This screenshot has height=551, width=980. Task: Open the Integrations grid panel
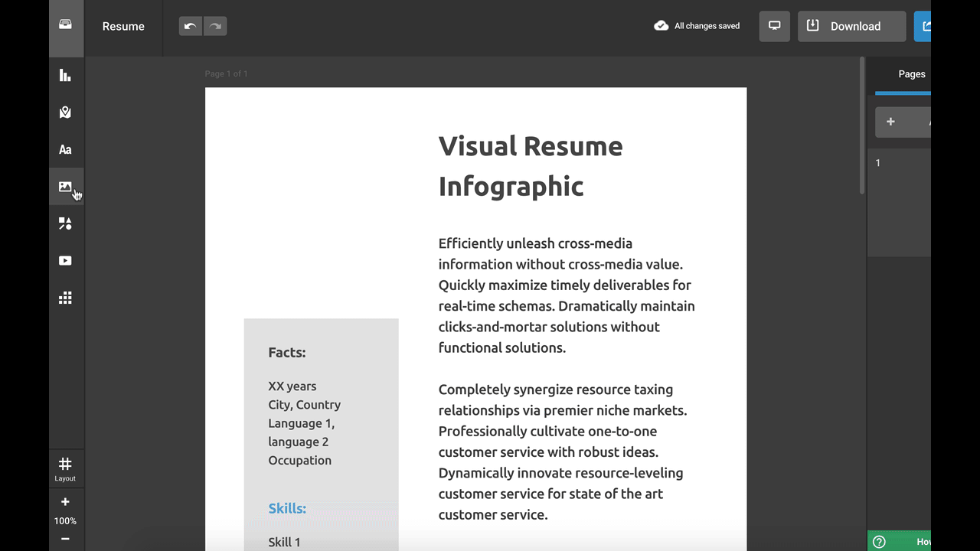click(65, 298)
